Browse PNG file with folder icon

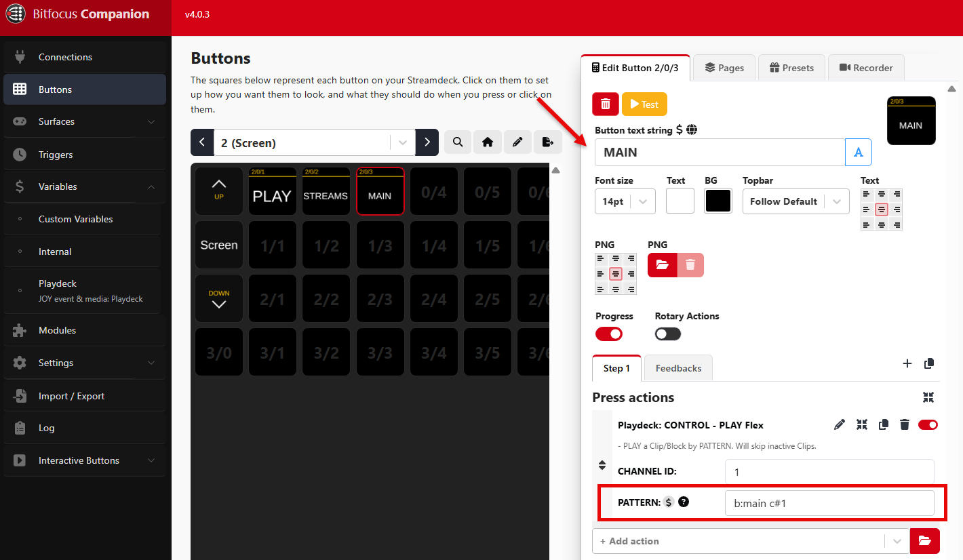pyautogui.click(x=663, y=265)
